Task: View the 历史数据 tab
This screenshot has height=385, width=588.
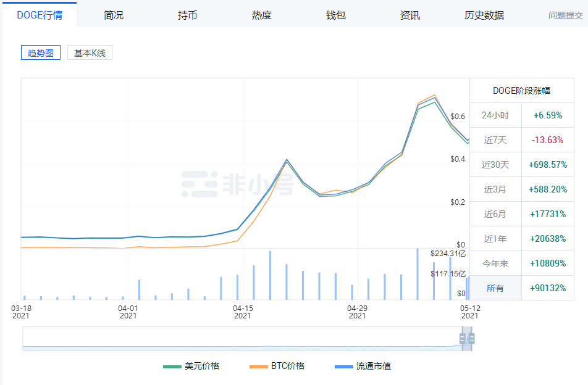Action: 484,15
